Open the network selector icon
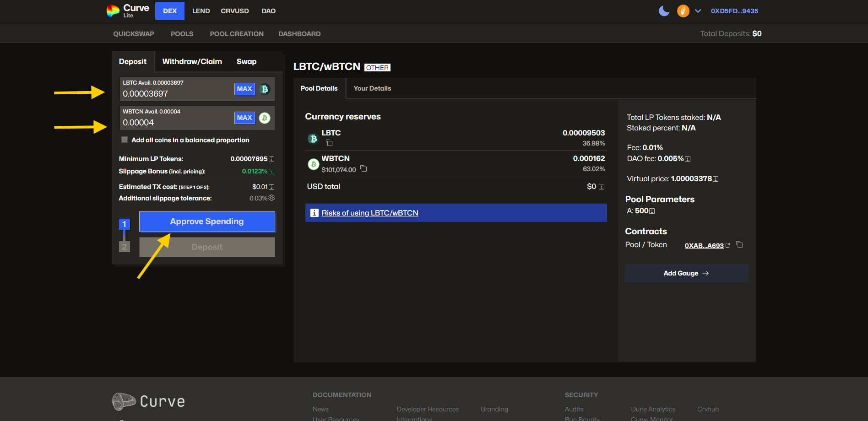 point(683,11)
